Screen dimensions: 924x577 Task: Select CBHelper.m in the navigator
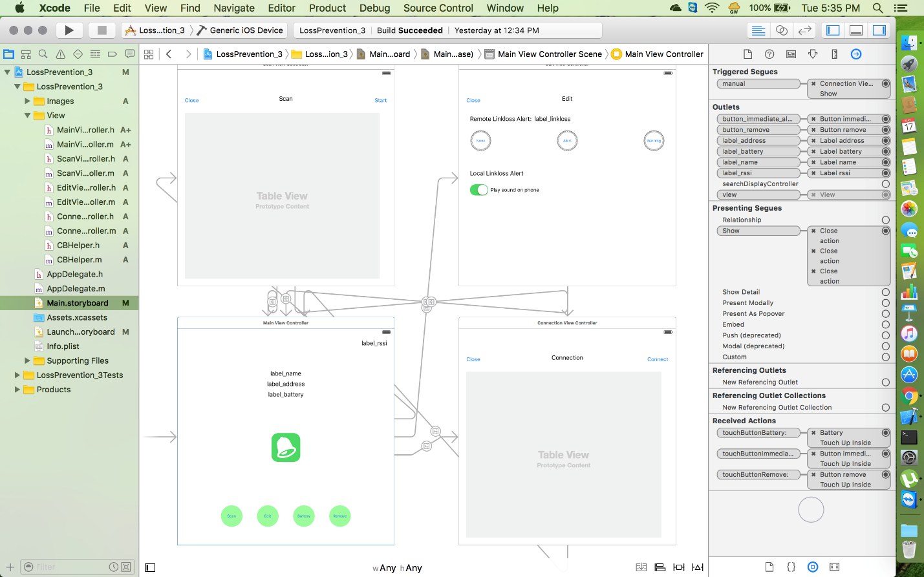pos(79,260)
